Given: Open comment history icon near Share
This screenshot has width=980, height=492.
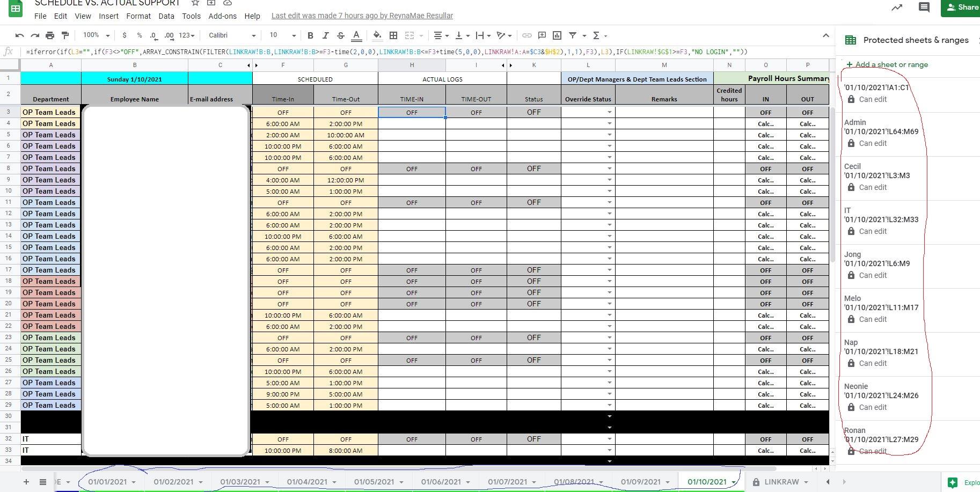Looking at the screenshot, I should (x=924, y=8).
